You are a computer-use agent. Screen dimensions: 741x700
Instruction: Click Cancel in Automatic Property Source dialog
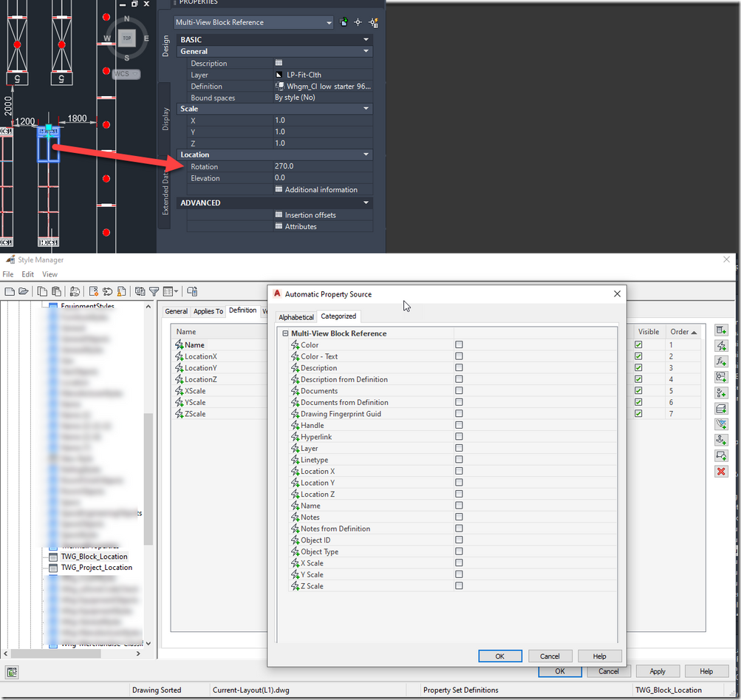point(550,656)
